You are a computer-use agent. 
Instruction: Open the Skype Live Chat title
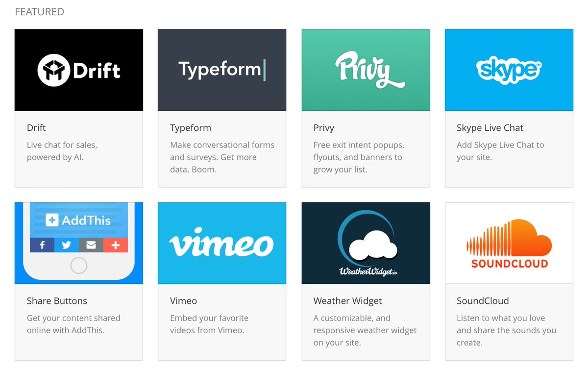pos(490,128)
